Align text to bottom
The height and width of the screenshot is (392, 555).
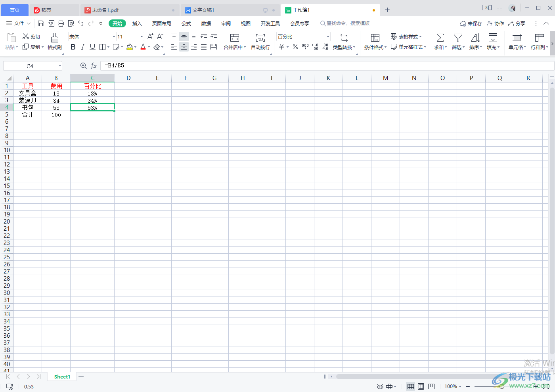pos(194,36)
